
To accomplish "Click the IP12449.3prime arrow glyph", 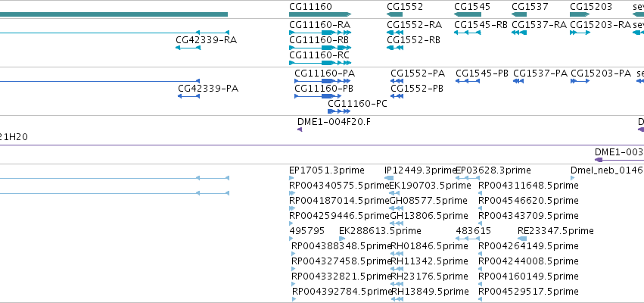I will [x=389, y=178].
